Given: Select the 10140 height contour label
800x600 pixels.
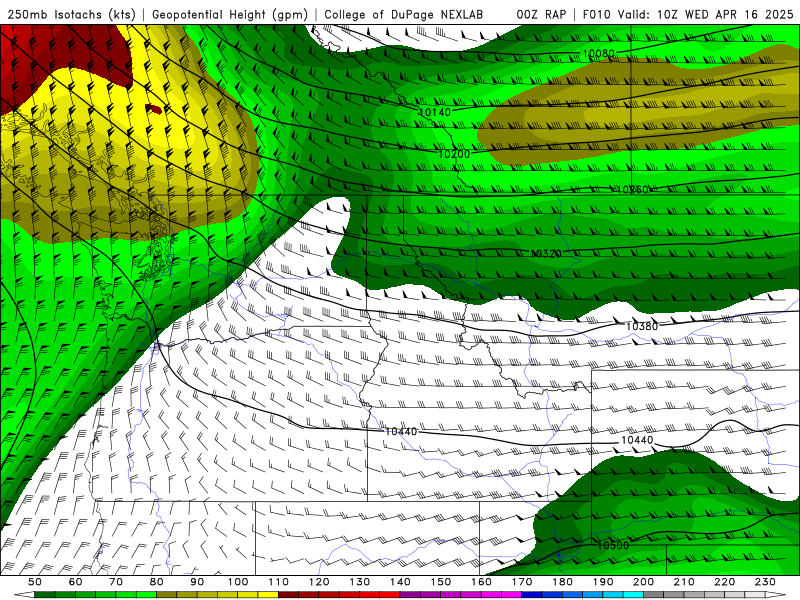Looking at the screenshot, I should point(435,112).
